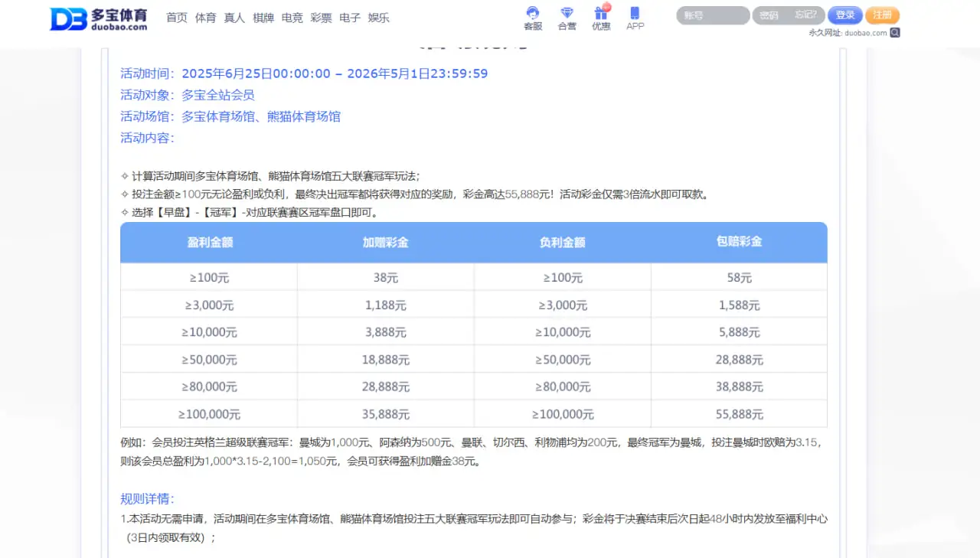Select the 电竞 esports section
This screenshot has height=558, width=980.
pos(292,18)
